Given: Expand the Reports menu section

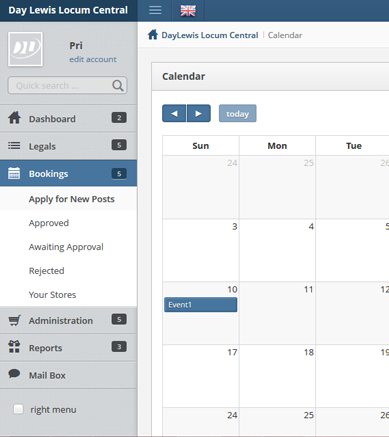Looking at the screenshot, I should (68, 347).
